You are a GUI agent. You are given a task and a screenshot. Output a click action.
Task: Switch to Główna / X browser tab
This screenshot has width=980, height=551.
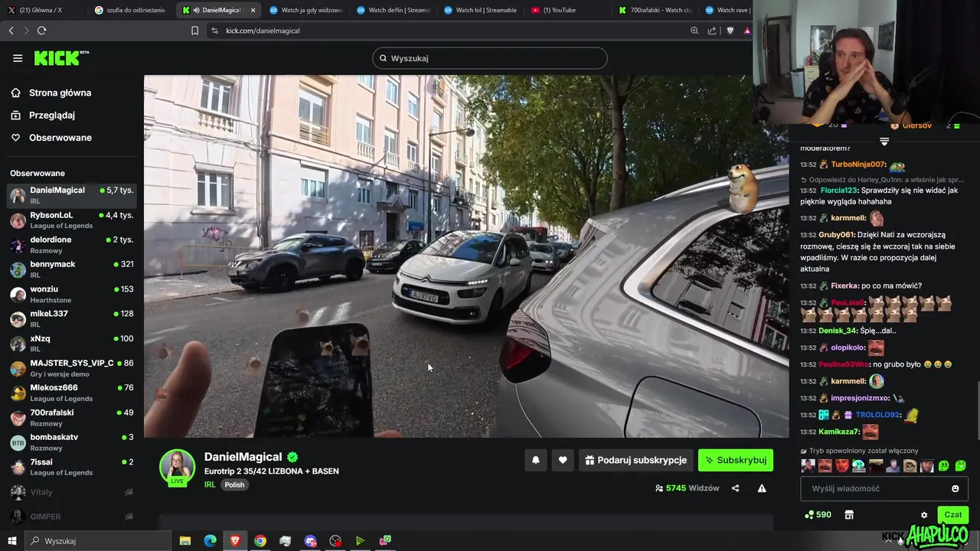point(42,10)
